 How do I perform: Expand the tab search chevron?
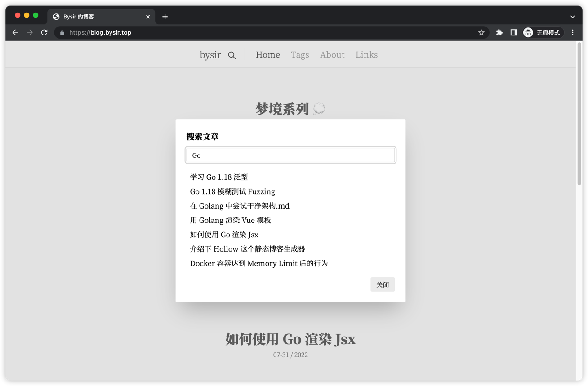tap(572, 17)
